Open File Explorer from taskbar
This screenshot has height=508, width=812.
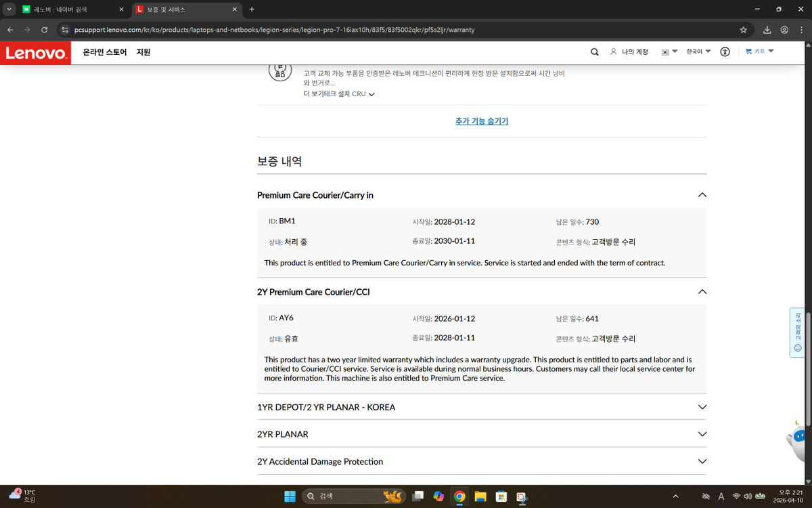(x=480, y=496)
